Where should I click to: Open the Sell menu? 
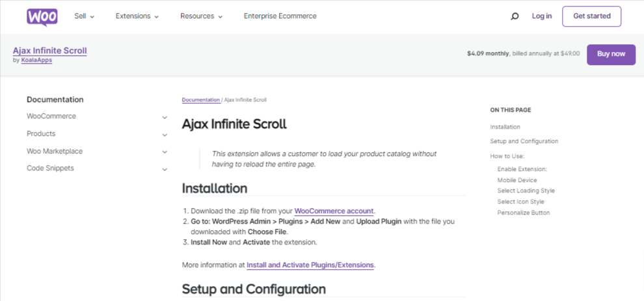click(x=84, y=16)
